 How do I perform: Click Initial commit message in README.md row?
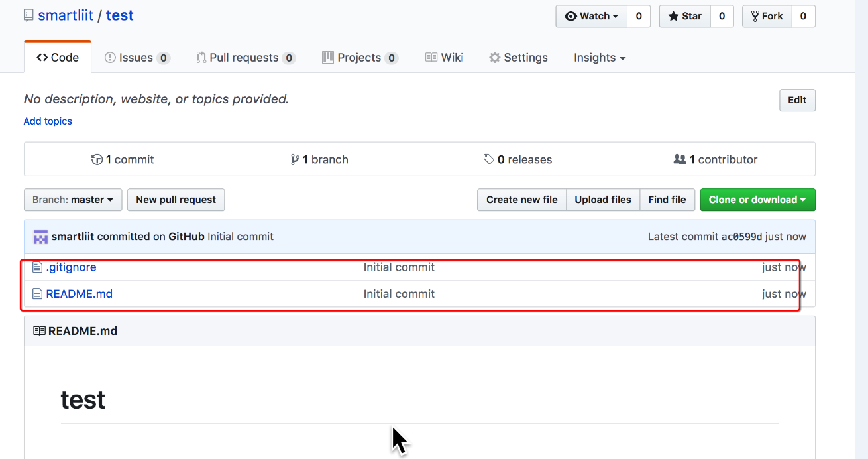399,294
